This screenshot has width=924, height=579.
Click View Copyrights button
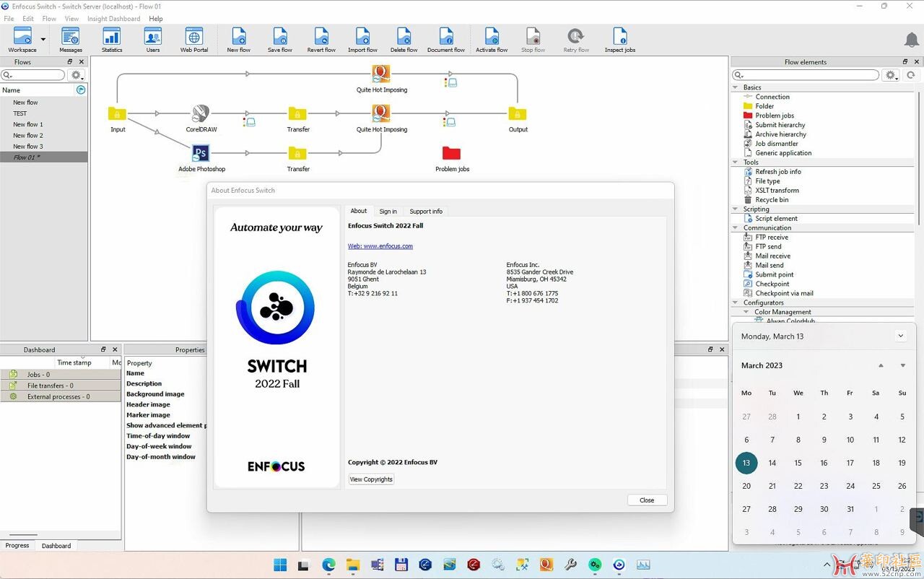click(x=371, y=479)
